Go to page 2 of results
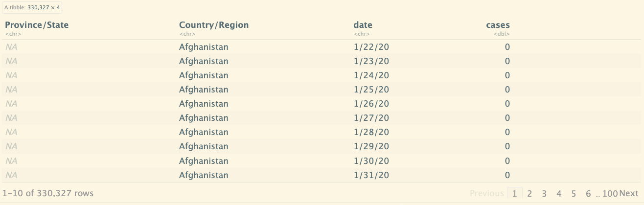Viewport: 644px width, 205px height. (x=529, y=193)
